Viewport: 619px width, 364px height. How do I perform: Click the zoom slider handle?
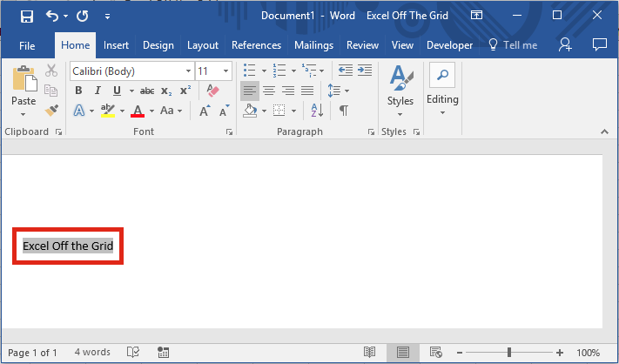pos(508,352)
